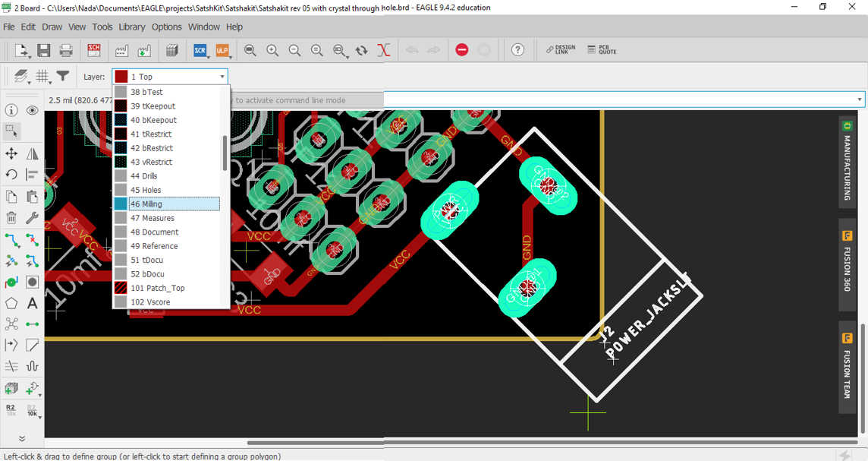This screenshot has width=868, height=461.
Task: Open the Info tool
Action: [x=11, y=110]
